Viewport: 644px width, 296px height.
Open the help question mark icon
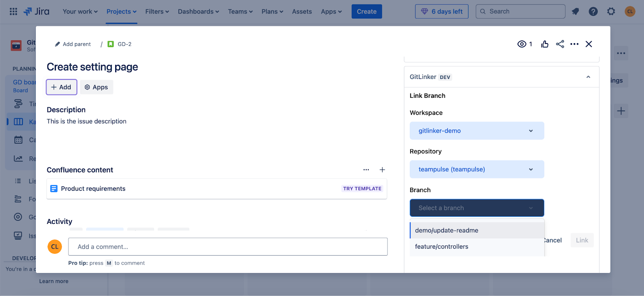coord(593,12)
